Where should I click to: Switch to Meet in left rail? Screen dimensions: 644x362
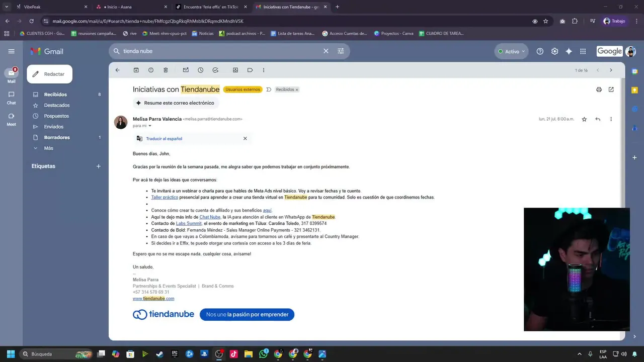[x=11, y=119]
